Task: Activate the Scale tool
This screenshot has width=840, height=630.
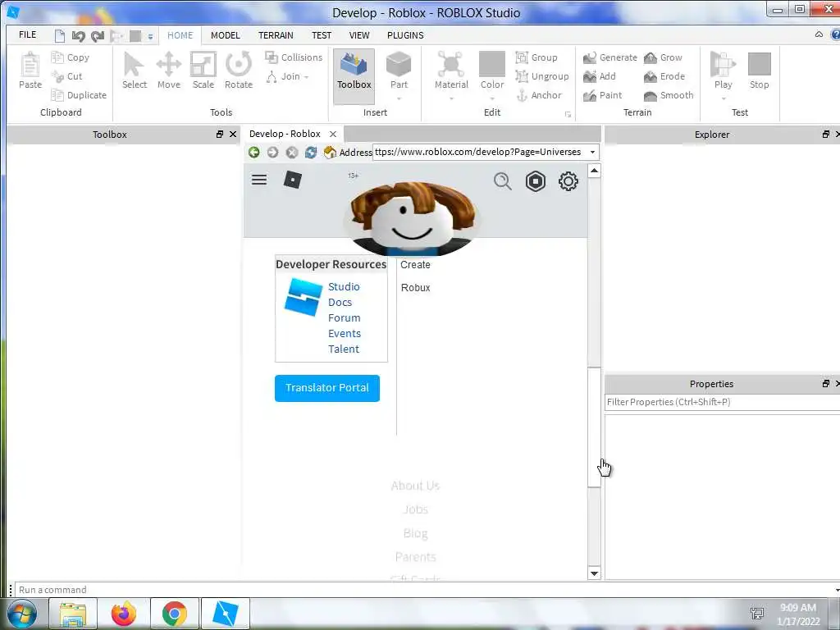Action: [x=203, y=71]
